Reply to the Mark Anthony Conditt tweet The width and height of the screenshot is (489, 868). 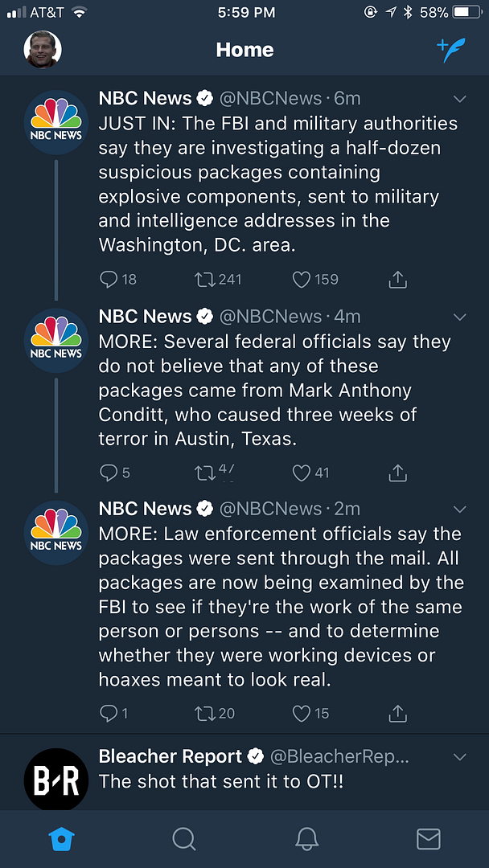[x=109, y=473]
